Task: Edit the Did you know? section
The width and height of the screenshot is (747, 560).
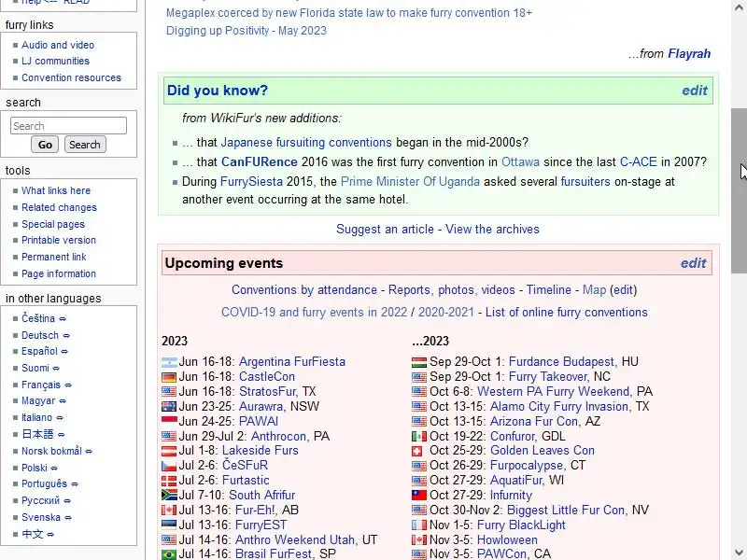Action: point(695,91)
